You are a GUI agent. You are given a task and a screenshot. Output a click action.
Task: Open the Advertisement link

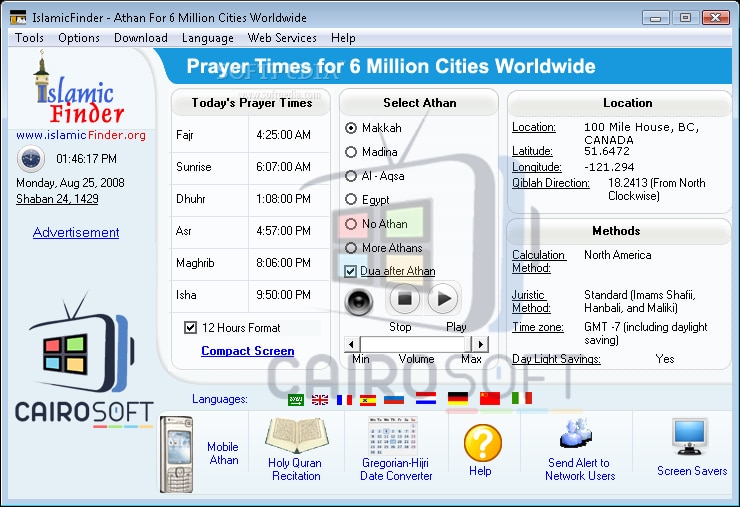coord(76,232)
